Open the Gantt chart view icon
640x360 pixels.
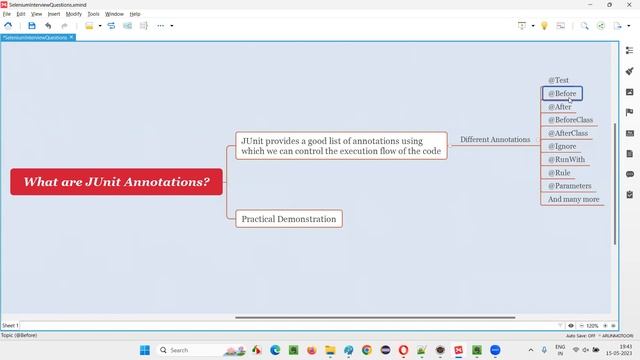pos(561,26)
